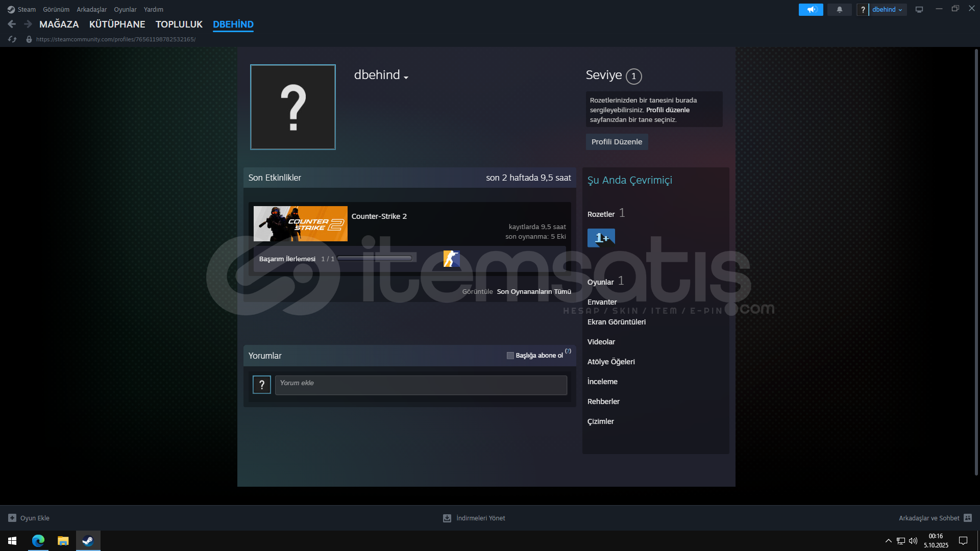The height and width of the screenshot is (551, 980).
Task: Go back with the left arrow
Action: click(12, 24)
